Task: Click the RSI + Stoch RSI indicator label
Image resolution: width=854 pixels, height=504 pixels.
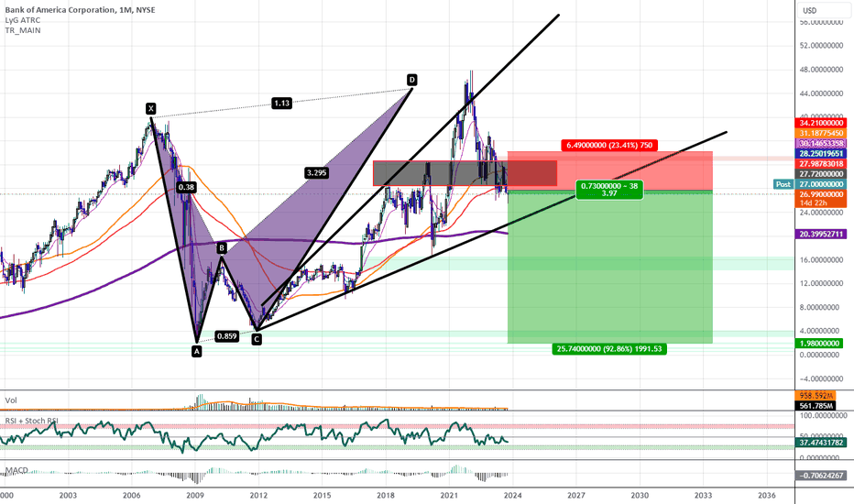Action: (32, 422)
